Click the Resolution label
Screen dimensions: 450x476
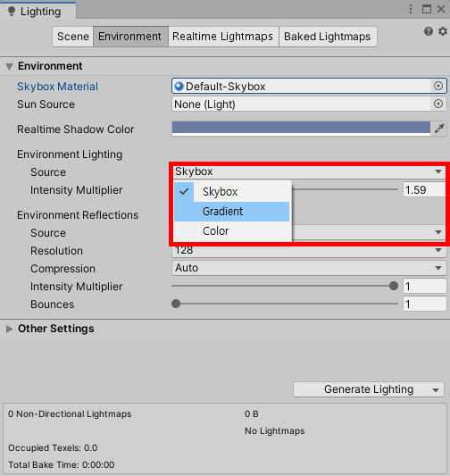(x=56, y=251)
